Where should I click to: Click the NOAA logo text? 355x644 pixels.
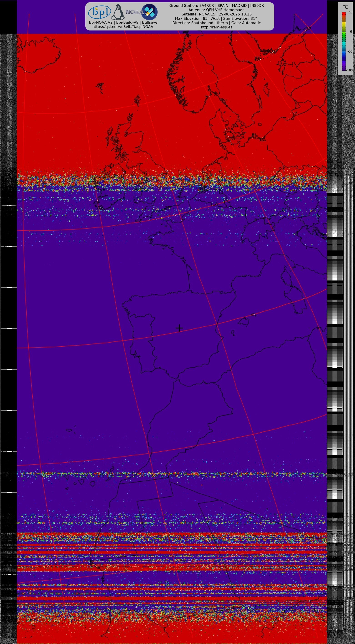[x=134, y=12]
